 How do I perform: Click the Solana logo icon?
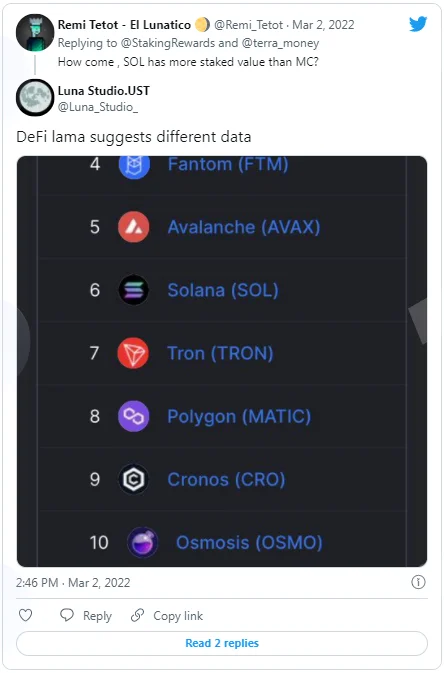coord(134,290)
